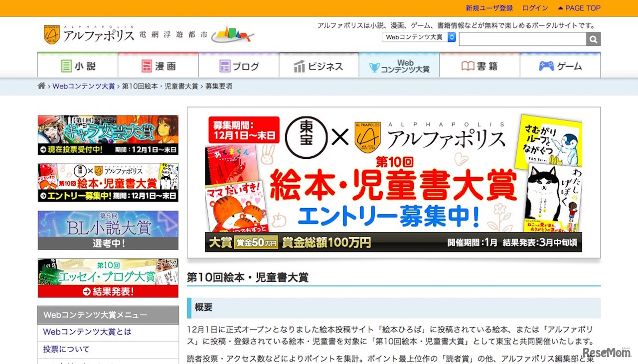Screen dimensions: 638x364
Task: Open the 書籍 navigation tab
Action: point(479,66)
